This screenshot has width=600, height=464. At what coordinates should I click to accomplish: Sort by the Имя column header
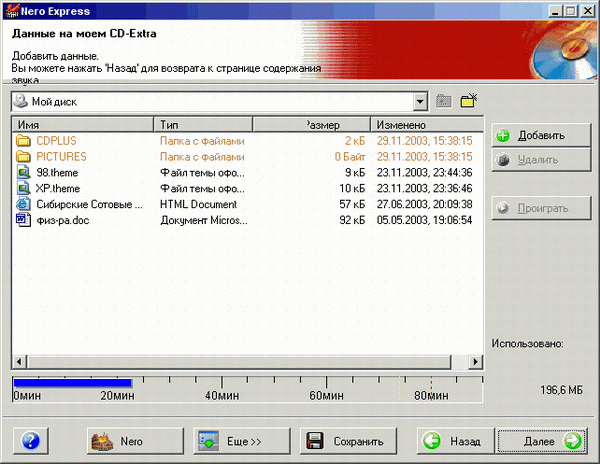click(x=83, y=125)
